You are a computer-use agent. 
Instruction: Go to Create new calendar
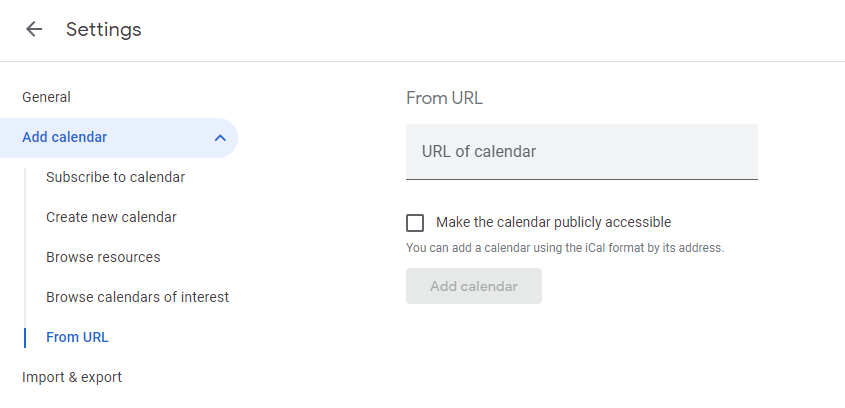pyautogui.click(x=111, y=217)
